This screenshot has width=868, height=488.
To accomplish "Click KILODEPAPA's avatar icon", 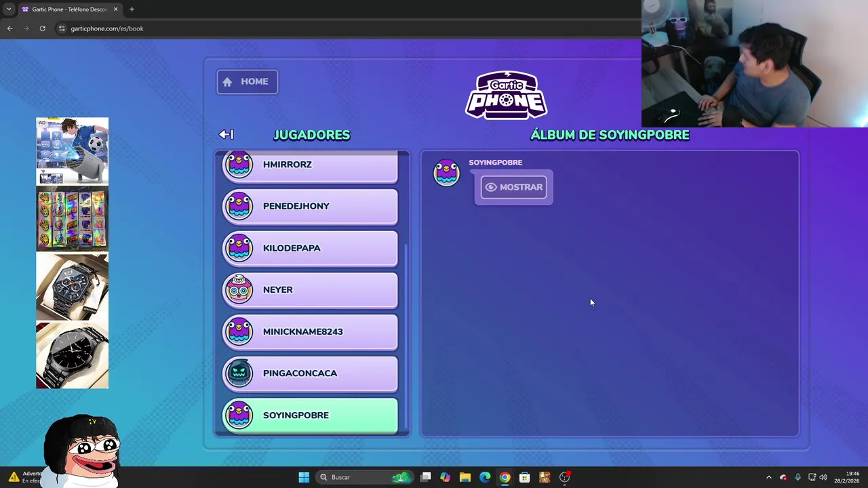I will pyautogui.click(x=239, y=247).
